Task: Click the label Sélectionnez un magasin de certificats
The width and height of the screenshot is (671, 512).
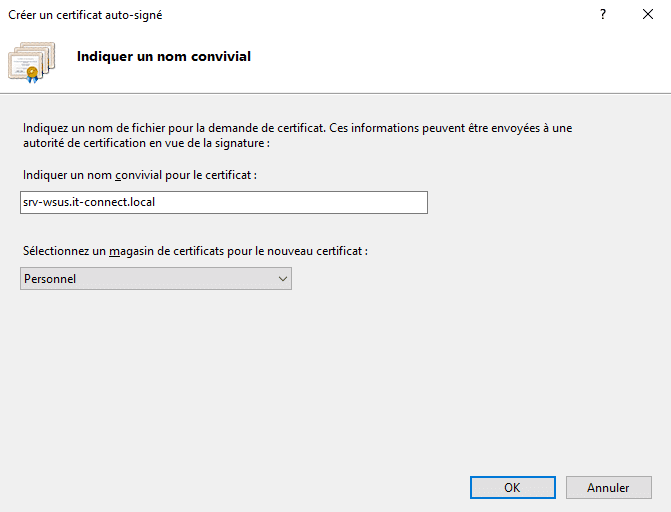Action: coord(194,252)
